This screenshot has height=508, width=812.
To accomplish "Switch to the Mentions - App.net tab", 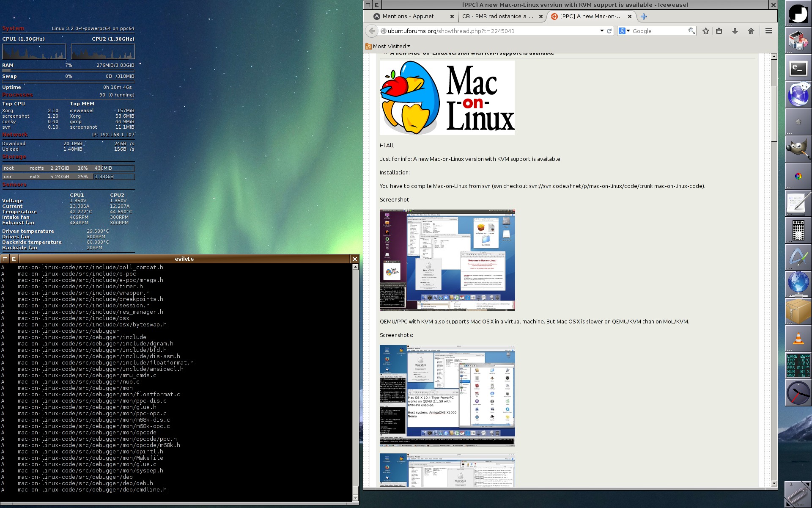I will pos(408,17).
